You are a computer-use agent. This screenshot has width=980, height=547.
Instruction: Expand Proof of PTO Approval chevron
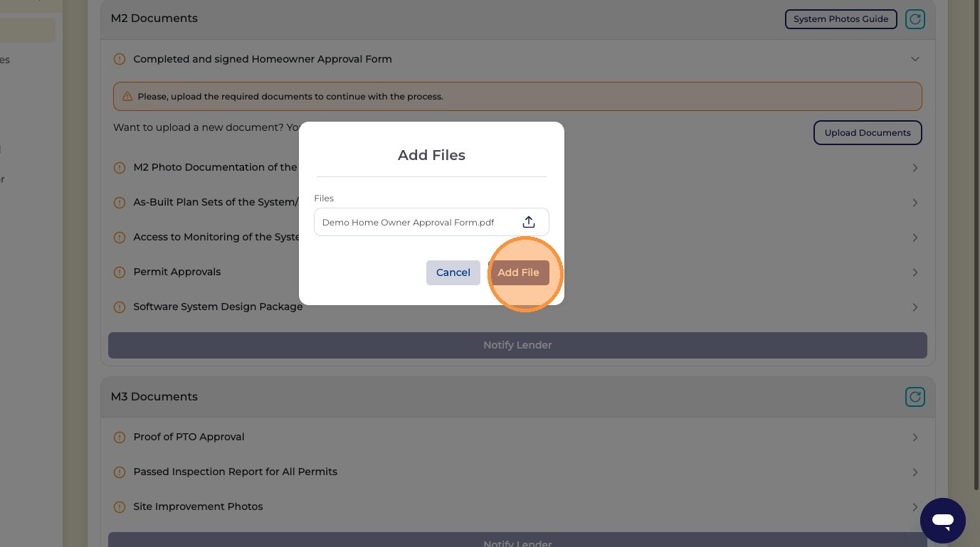[x=915, y=437]
